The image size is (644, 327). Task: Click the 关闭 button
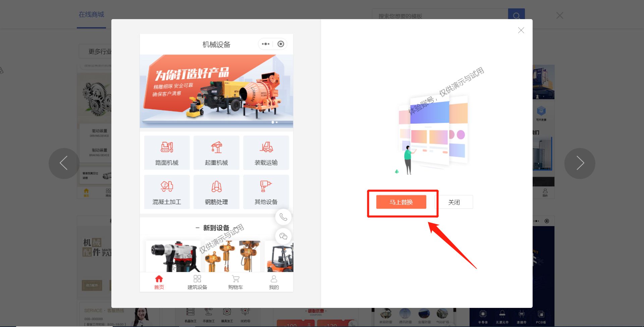(x=455, y=202)
